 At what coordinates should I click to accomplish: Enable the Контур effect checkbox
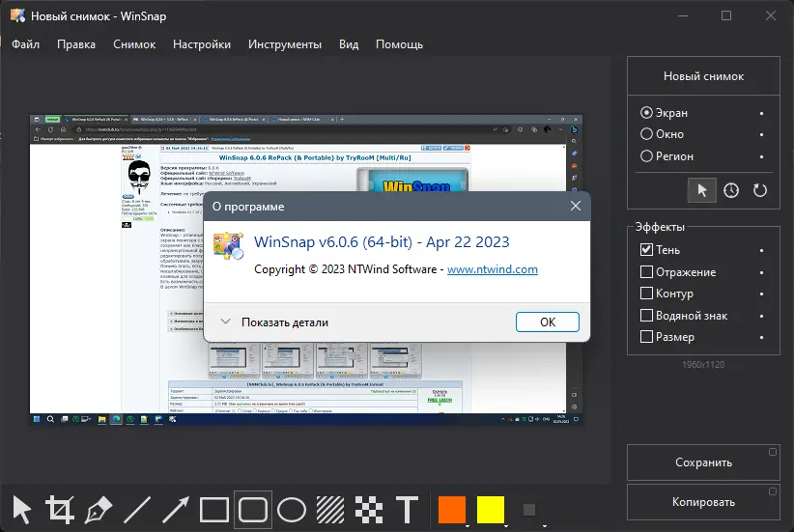point(646,294)
